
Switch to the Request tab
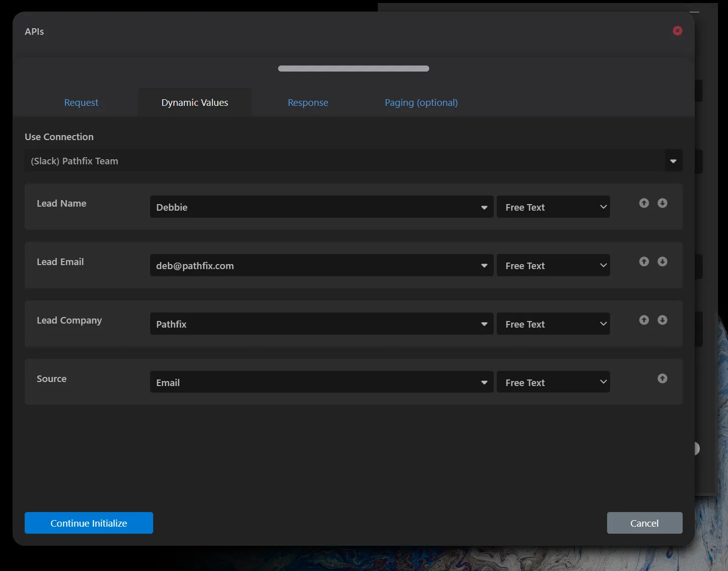pos(81,102)
